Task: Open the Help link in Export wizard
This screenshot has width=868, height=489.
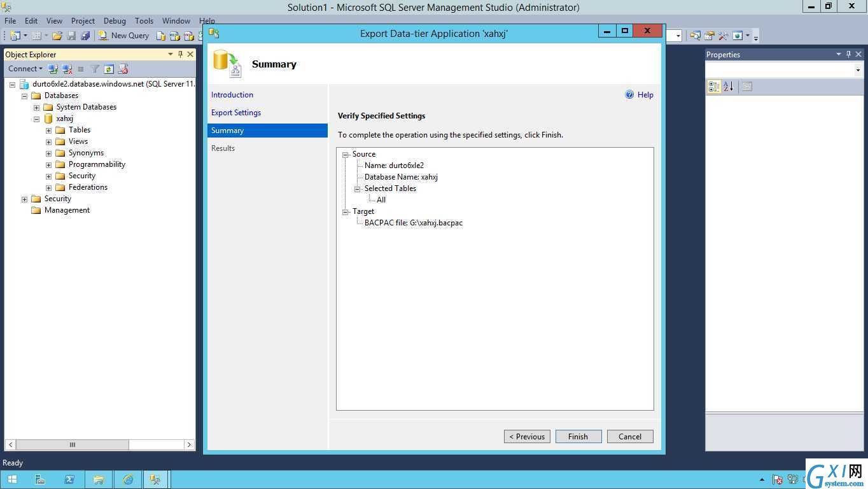Action: coord(645,95)
